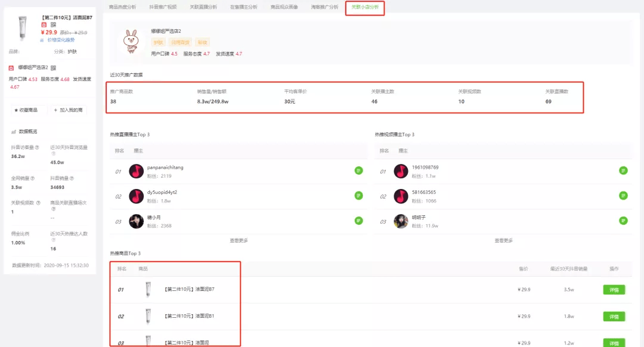Open green details icon for streamer panpanaichitang
The image size is (644, 347).
click(x=358, y=171)
